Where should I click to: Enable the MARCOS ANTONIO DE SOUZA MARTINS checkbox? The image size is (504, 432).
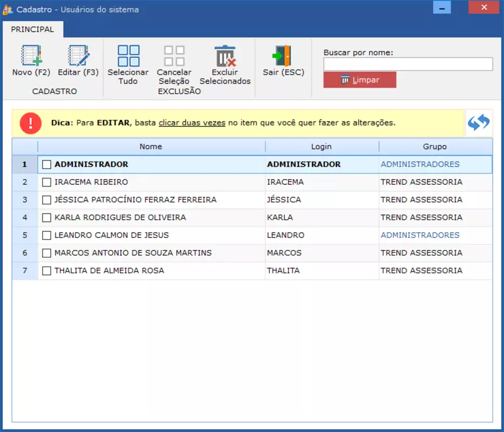coord(46,253)
